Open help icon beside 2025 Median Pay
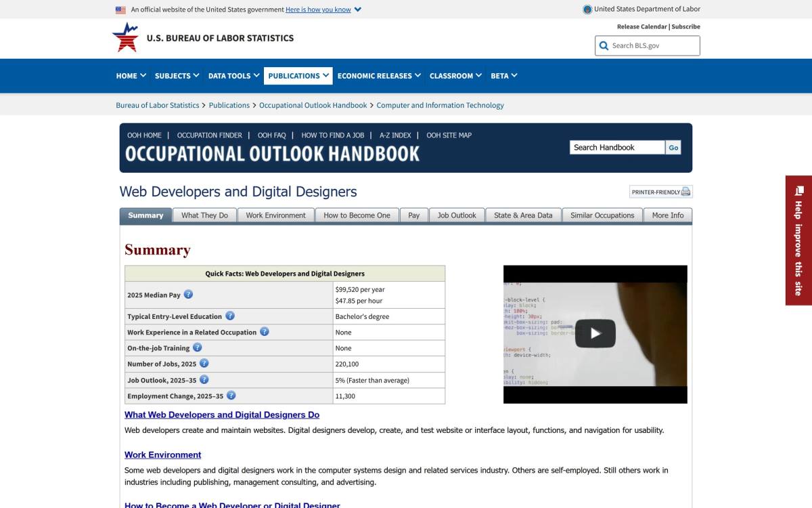Viewport: 812px width, 508px height. (x=188, y=295)
